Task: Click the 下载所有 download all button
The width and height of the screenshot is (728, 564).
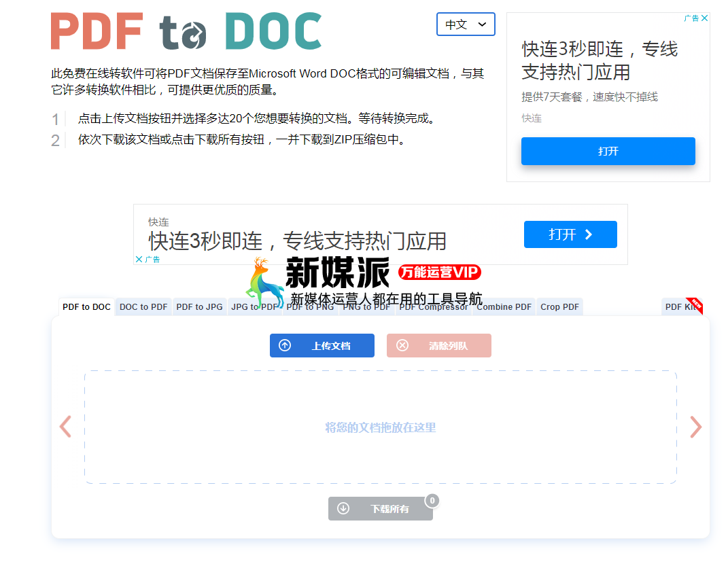Action: [380, 509]
